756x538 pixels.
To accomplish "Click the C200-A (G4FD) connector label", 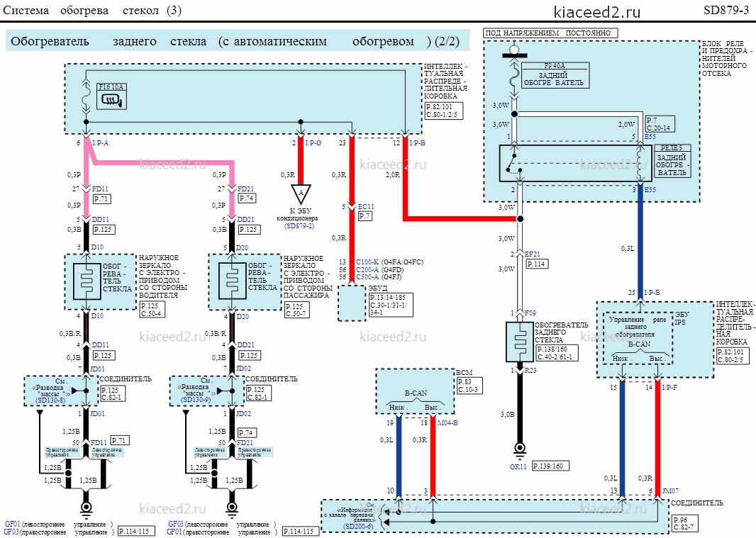I will coord(380,269).
